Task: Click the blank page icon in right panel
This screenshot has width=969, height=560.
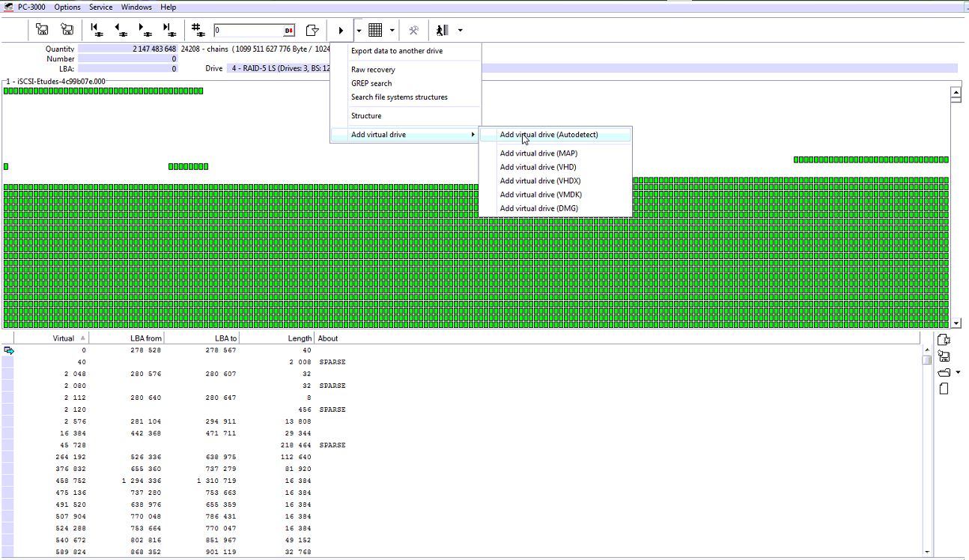Action: pos(944,389)
